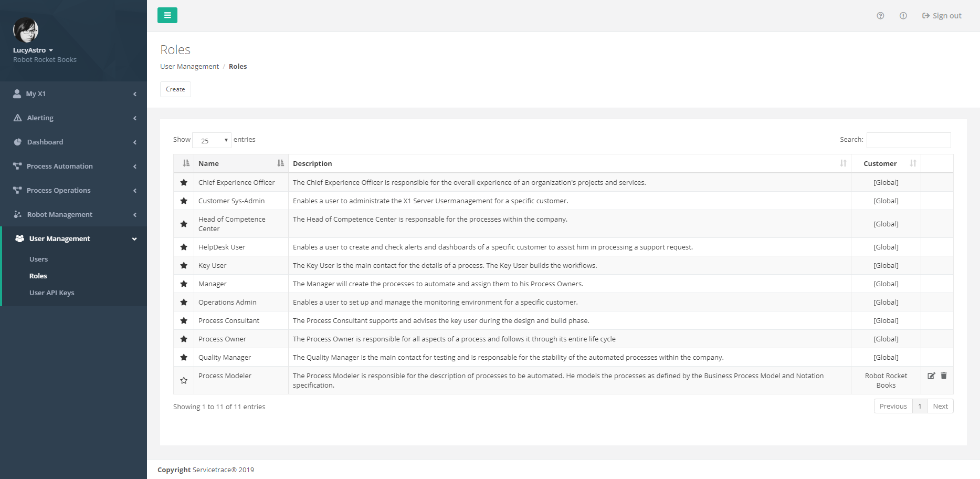
Task: Focus the Search input field
Action: pyautogui.click(x=909, y=140)
